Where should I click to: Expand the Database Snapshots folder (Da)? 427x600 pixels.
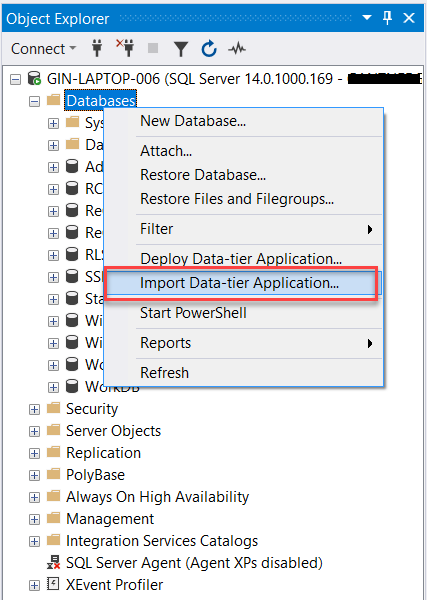[54, 145]
